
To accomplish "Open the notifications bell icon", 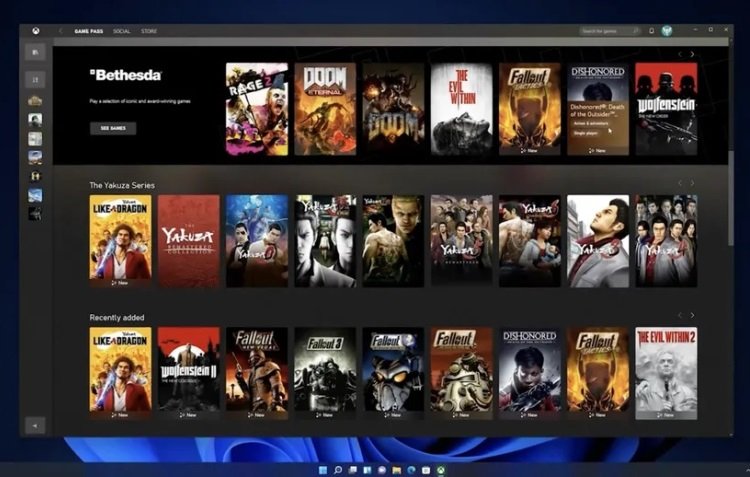I will [652, 31].
